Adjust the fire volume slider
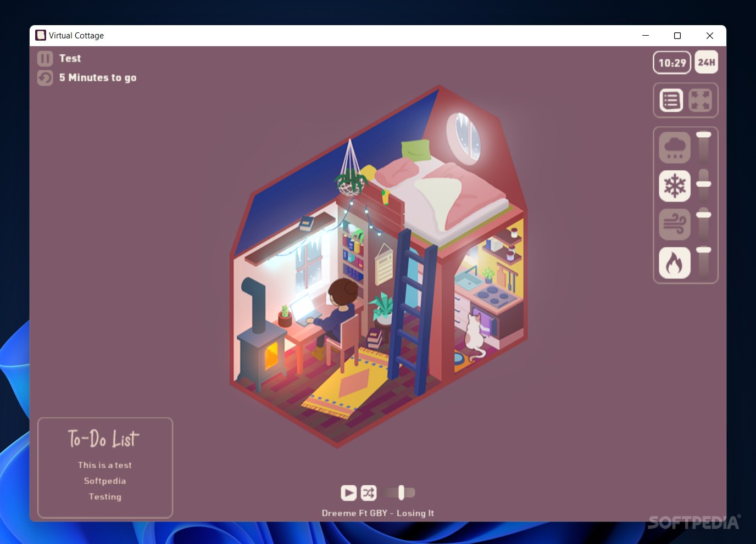 [x=704, y=262]
